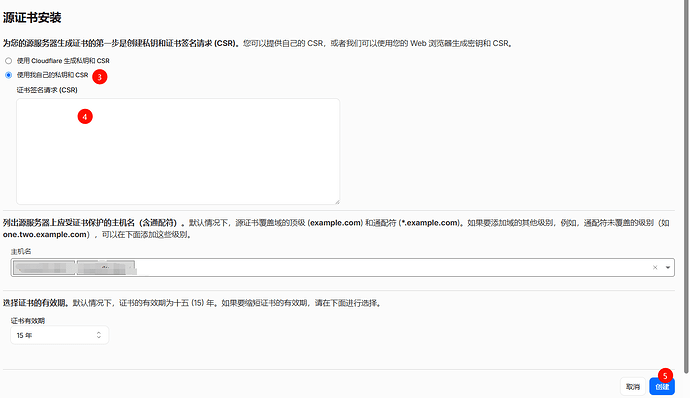Screen dimensions: 690x398
Task: Click the 取消 button
Action: [x=633, y=387]
